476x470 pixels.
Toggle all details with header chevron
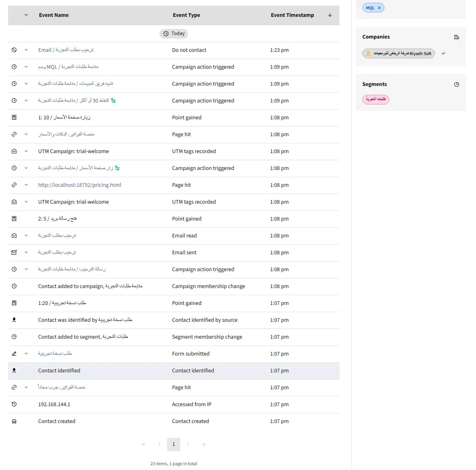26,15
